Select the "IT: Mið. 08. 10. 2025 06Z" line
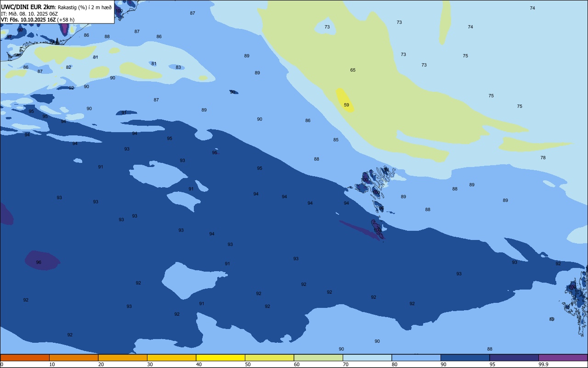The width and height of the screenshot is (588, 368). (29, 14)
